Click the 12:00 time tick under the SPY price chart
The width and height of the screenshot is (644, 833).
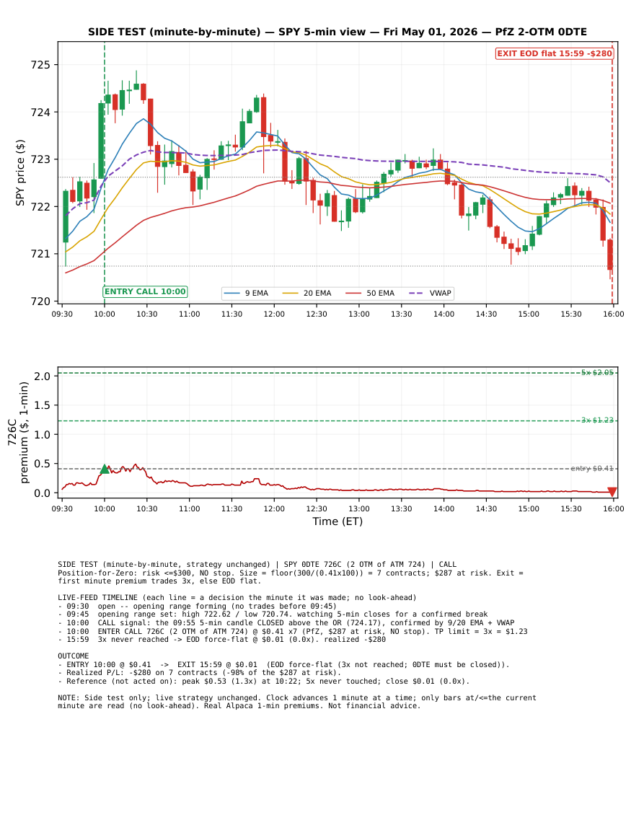point(274,314)
